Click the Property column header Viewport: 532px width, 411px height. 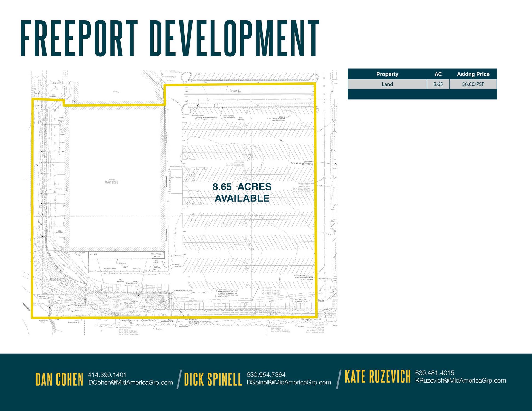(x=387, y=74)
